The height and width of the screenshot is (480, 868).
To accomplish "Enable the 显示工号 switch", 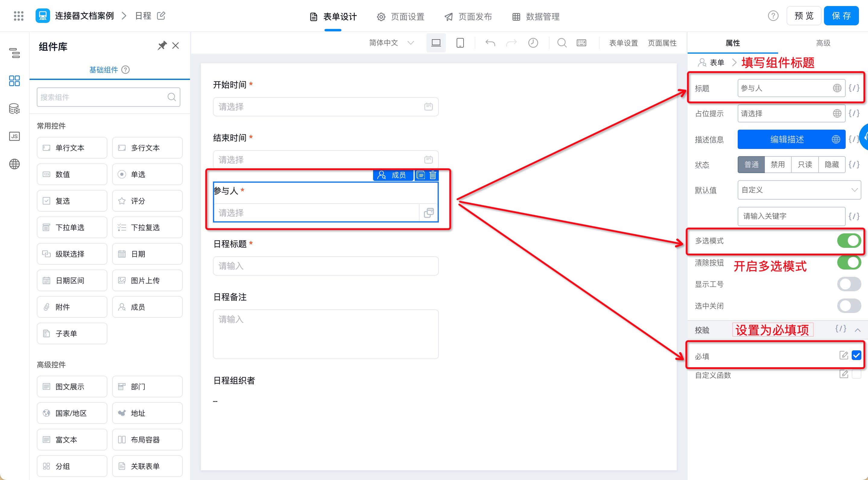I will click(849, 284).
